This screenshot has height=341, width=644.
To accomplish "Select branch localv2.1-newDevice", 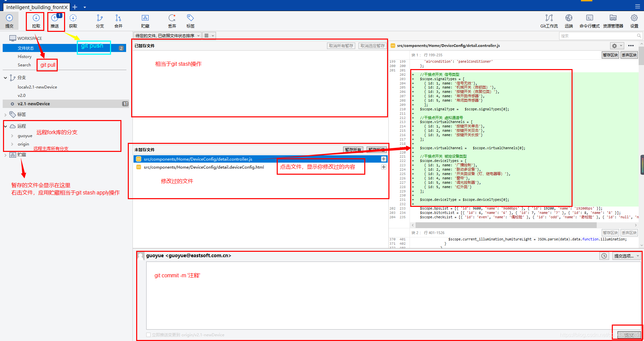I will coord(37,87).
